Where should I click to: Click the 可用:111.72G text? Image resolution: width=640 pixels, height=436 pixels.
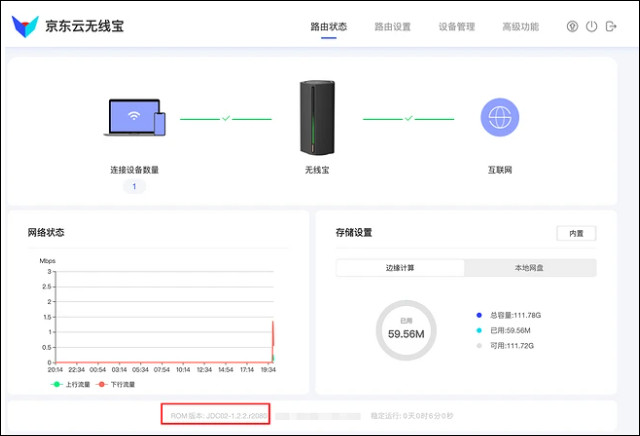click(512, 346)
